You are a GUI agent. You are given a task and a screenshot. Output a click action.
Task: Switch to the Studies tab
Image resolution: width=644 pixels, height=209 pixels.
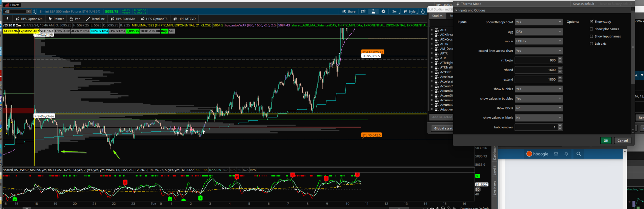point(437,16)
